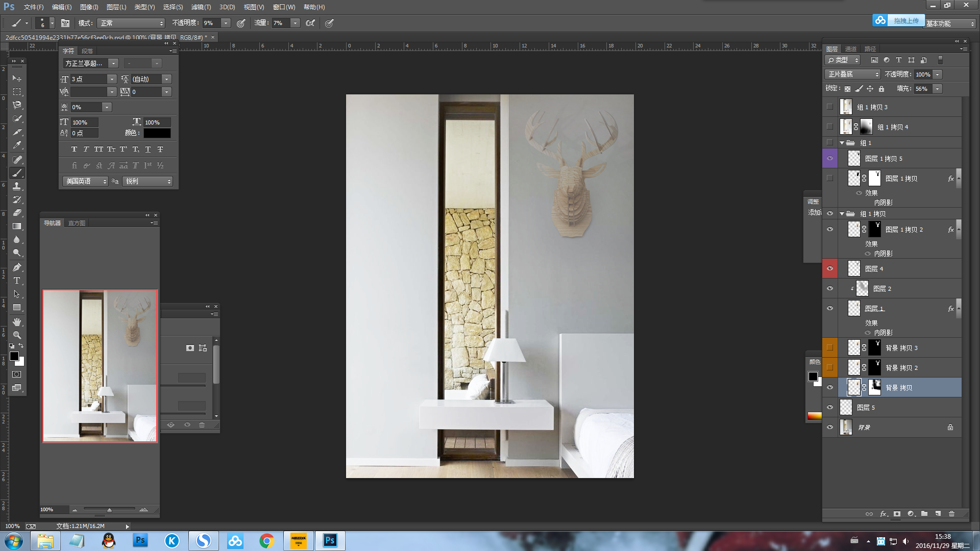Open the 滤镜(T) menu

click(201, 7)
